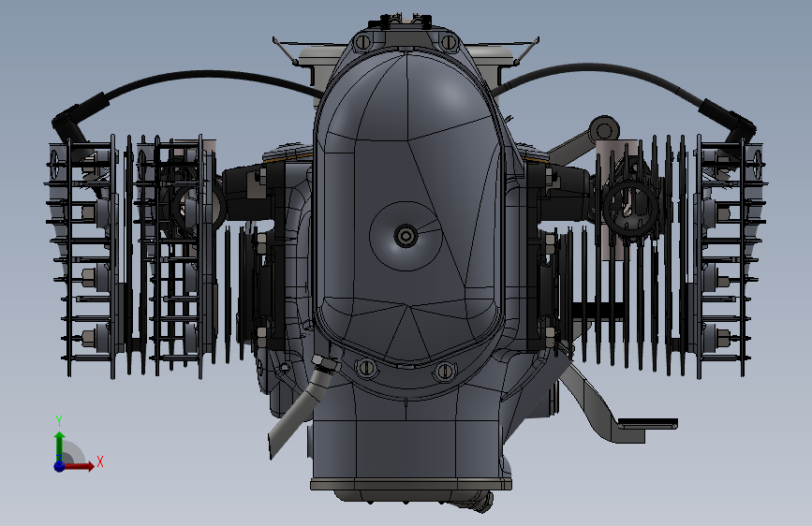Select the top-right slotted screw of the front cover
This screenshot has width=812, height=526.
coord(449,42)
